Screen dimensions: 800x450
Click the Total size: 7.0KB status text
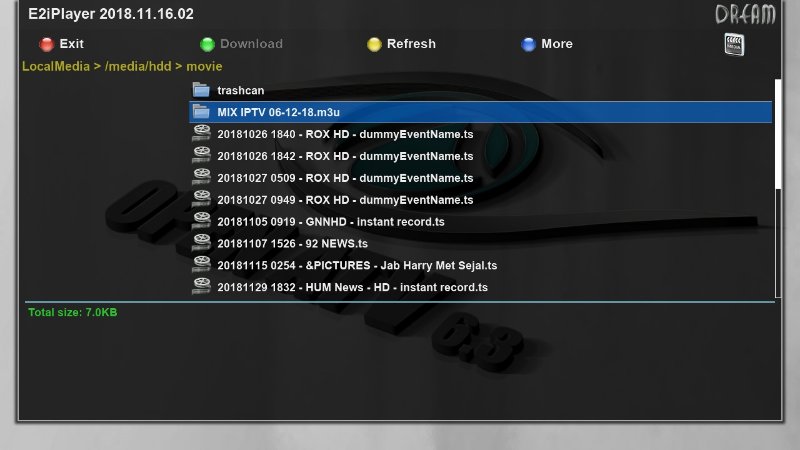(72, 312)
